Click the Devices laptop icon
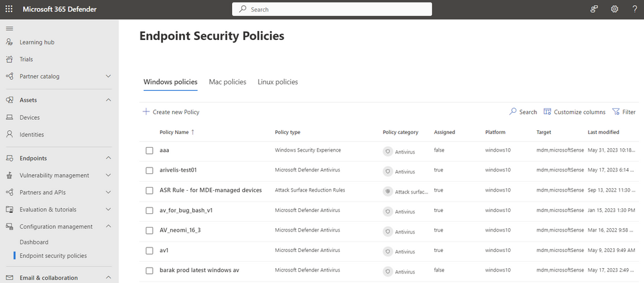This screenshot has width=644, height=283. (x=10, y=117)
